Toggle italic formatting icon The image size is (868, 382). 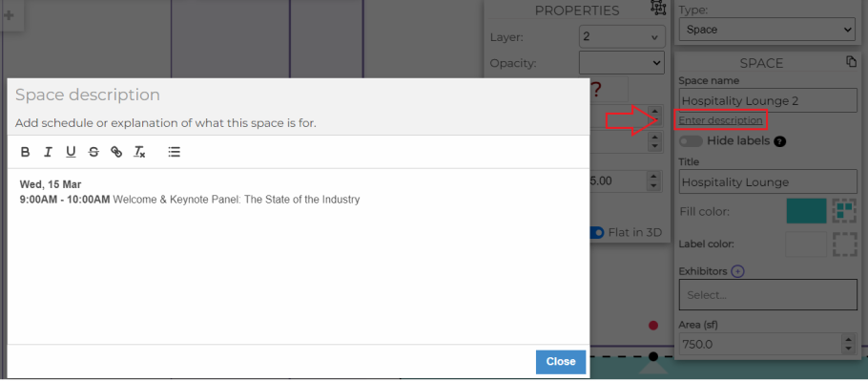click(48, 152)
